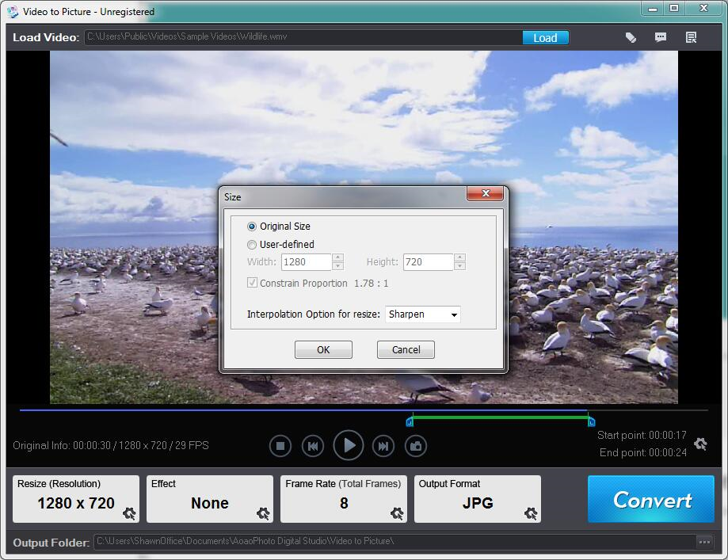Toggle the Constrain Proportion checkbox
The image size is (728, 560).
pyautogui.click(x=252, y=283)
